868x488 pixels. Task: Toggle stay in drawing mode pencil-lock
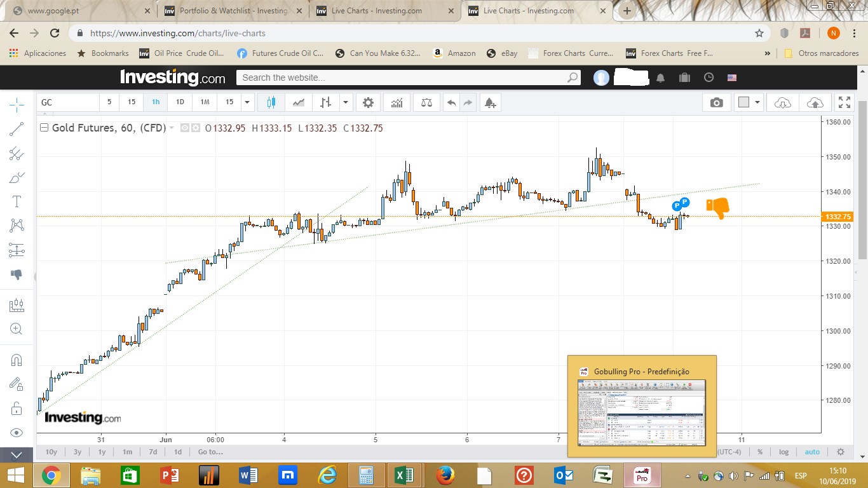coord(17,384)
